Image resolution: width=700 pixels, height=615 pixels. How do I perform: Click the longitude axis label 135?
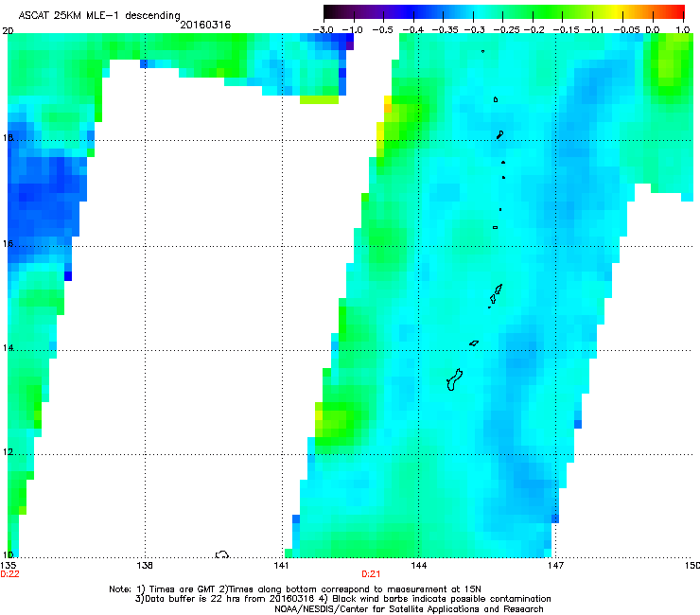click(x=8, y=566)
